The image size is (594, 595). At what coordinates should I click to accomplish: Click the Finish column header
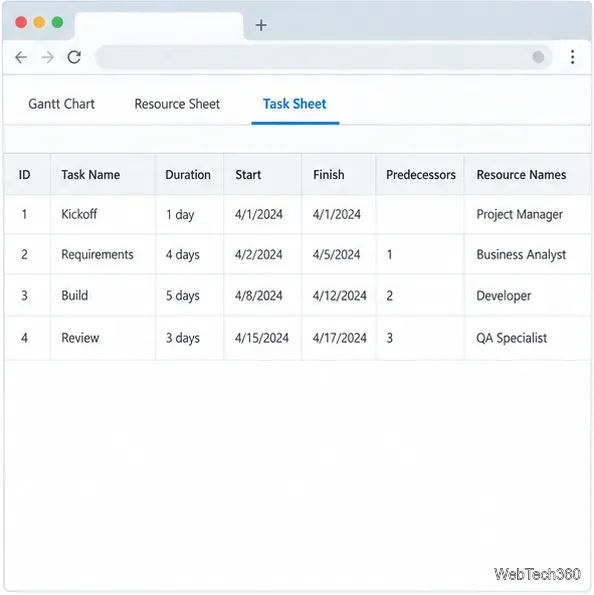point(339,175)
